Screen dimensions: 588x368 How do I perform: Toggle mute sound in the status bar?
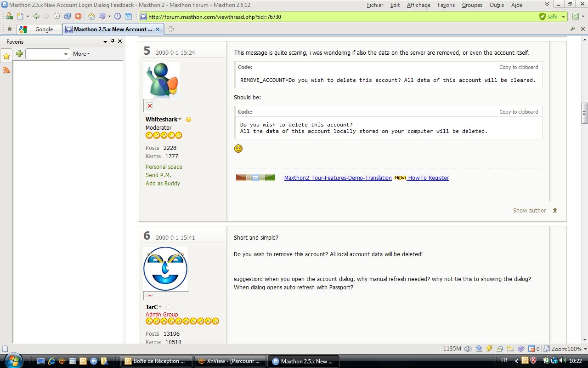click(x=468, y=349)
